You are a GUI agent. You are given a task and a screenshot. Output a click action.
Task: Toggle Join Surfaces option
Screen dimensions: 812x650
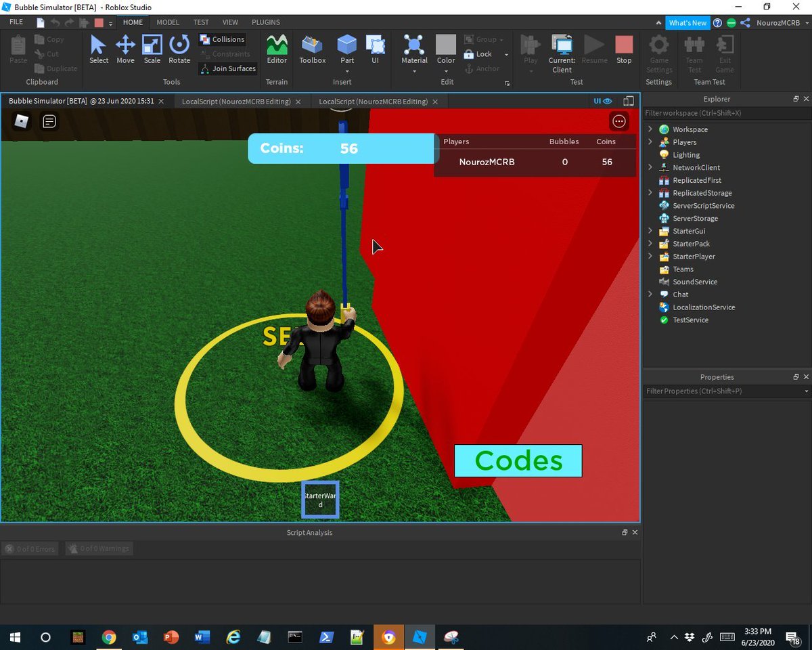[x=227, y=68]
